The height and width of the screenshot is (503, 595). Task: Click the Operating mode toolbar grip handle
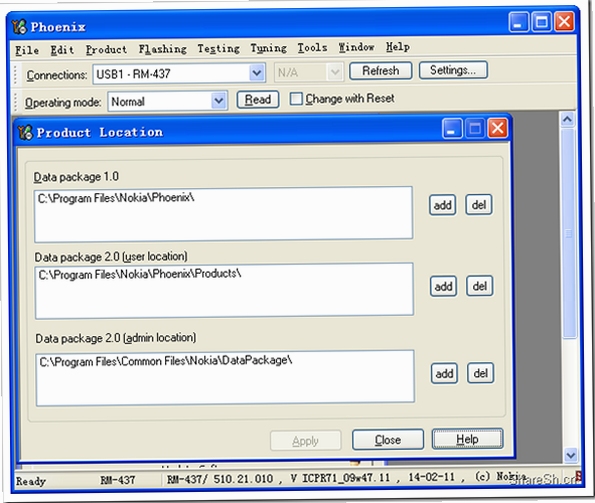(16, 102)
